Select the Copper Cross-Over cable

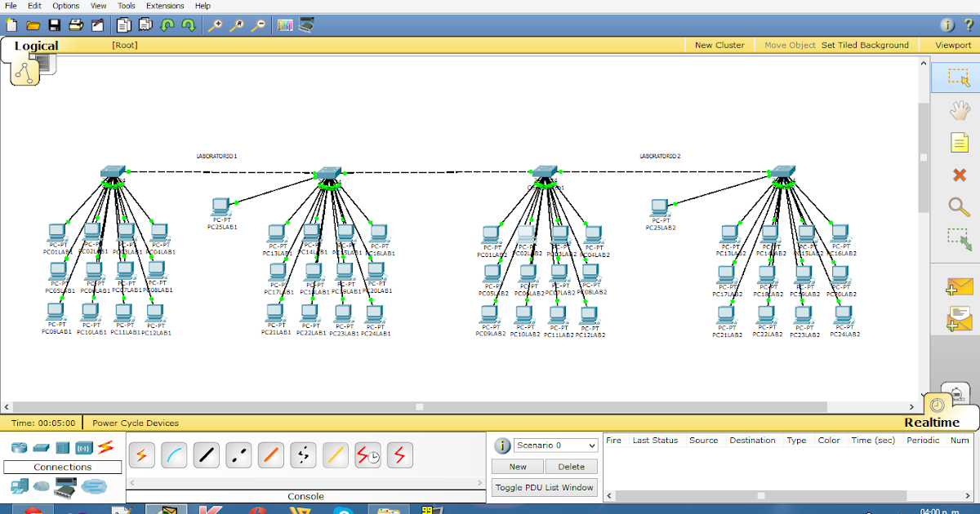pos(238,455)
